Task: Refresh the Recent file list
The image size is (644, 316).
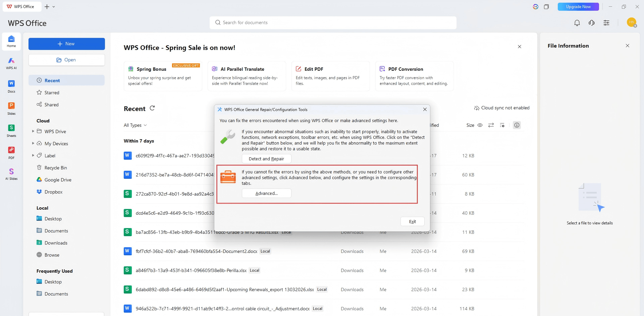Action: tap(152, 108)
